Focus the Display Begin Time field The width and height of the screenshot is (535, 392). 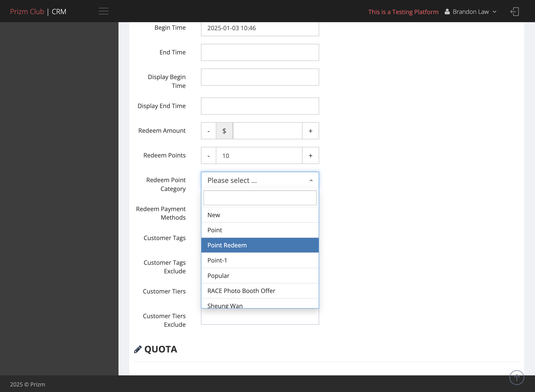click(x=260, y=77)
